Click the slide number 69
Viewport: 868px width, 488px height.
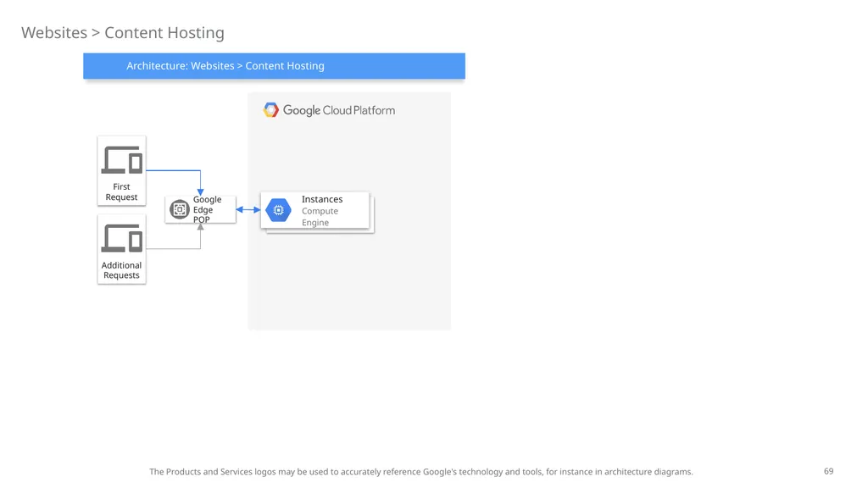click(829, 471)
